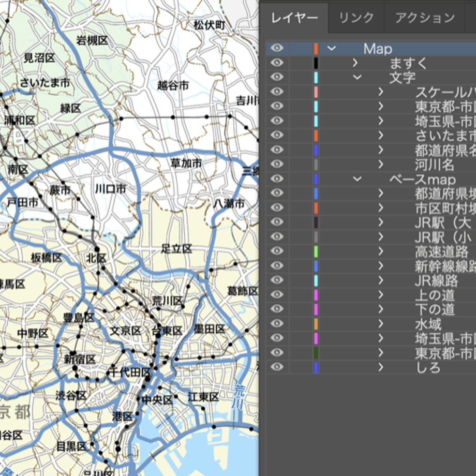Hide the ベースmap layer group
The height and width of the screenshot is (476, 476).
tap(277, 178)
